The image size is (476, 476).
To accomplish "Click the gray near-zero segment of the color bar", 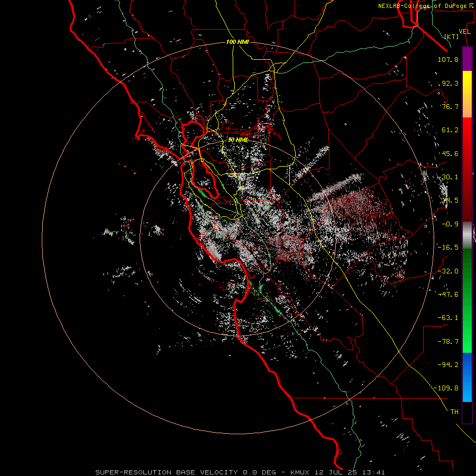I will pos(467,234).
